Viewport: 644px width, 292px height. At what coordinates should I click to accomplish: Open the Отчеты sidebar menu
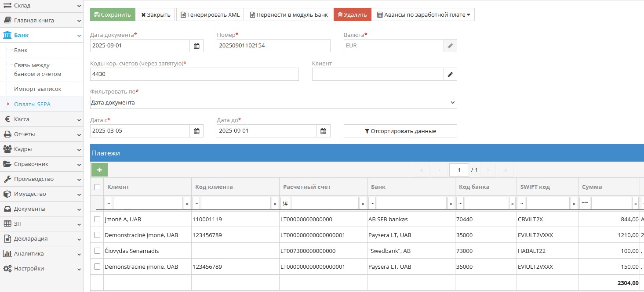[x=41, y=134]
